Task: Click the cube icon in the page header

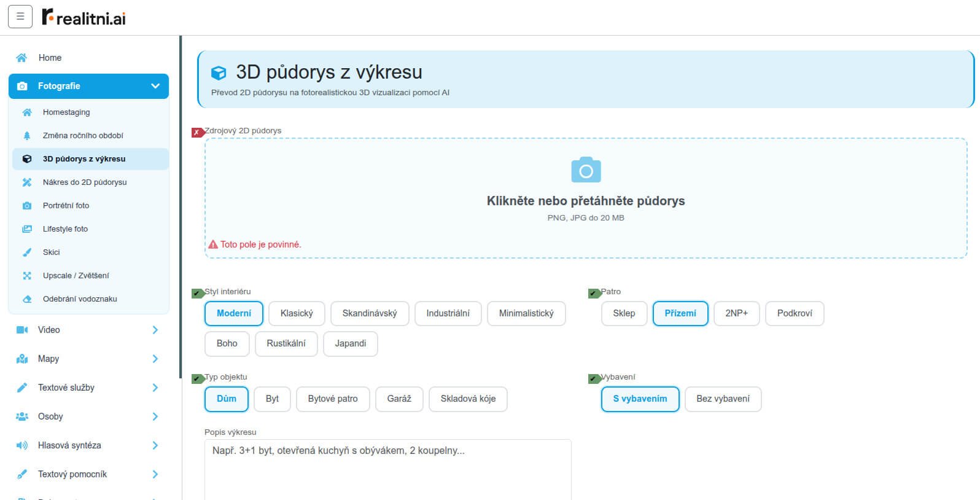Action: coord(219,73)
